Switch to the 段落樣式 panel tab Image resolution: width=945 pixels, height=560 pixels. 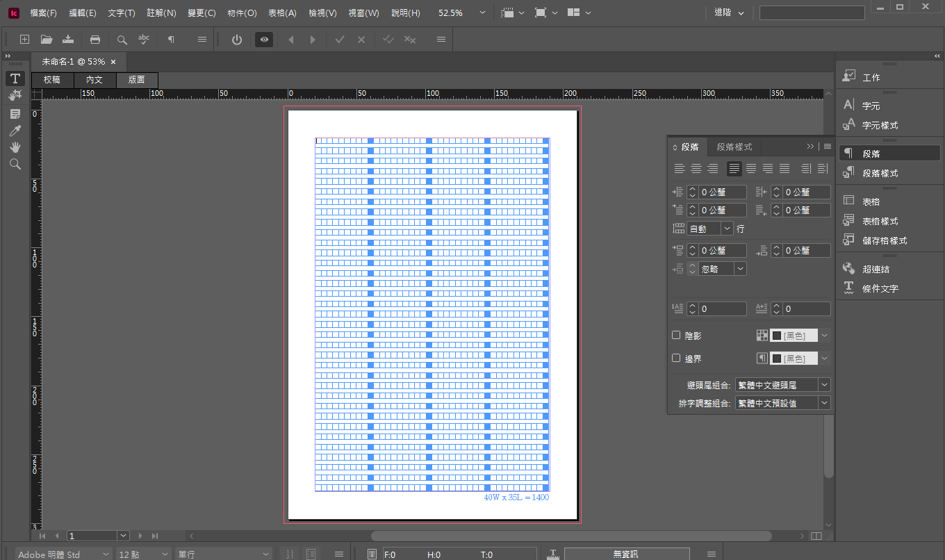pyautogui.click(x=734, y=147)
